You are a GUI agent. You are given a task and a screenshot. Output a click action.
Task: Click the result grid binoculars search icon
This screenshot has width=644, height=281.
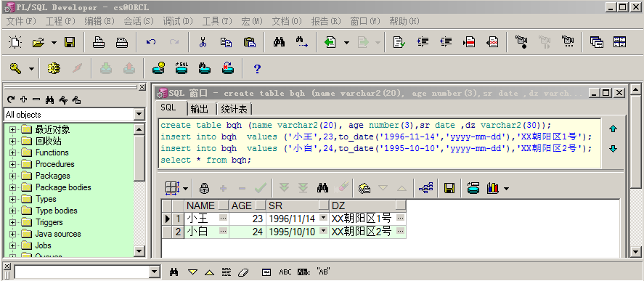(323, 188)
